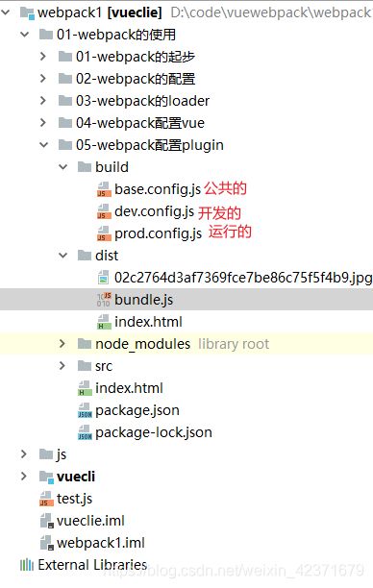Select the 04-webpack配置vue folder name
The width and height of the screenshot is (373, 588).
pos(140,123)
